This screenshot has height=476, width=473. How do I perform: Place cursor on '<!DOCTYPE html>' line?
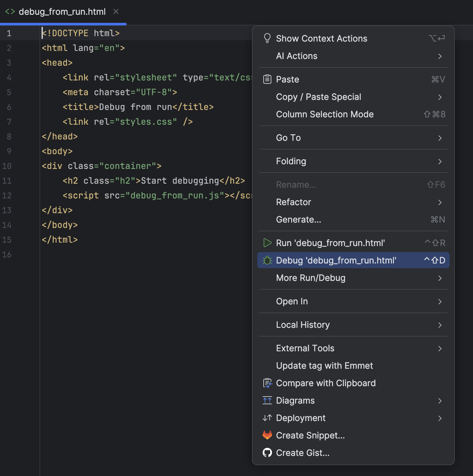[x=81, y=33]
